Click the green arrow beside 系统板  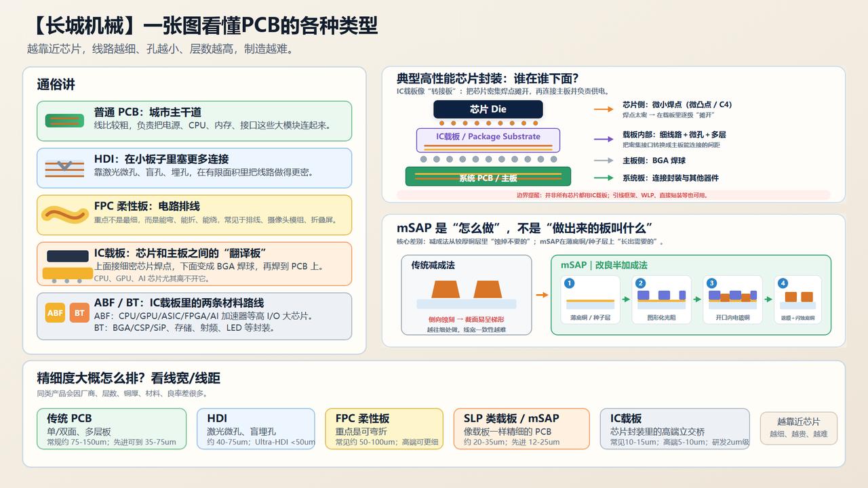(604, 178)
